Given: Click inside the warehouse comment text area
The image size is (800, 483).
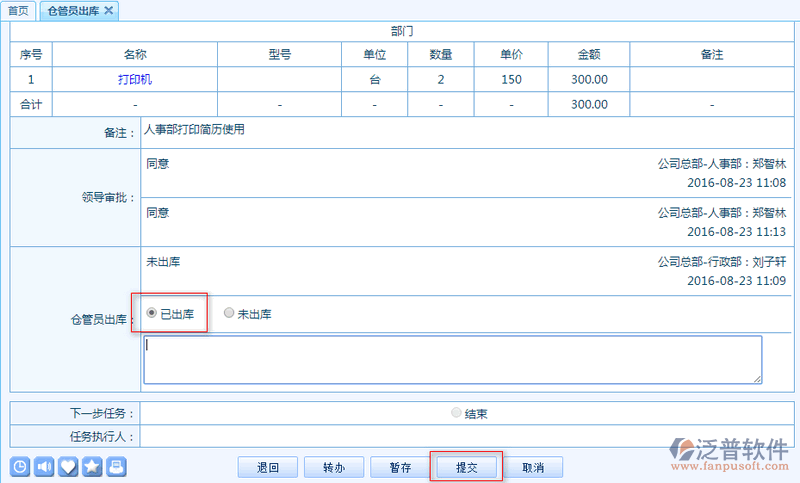Looking at the screenshot, I should (453, 360).
